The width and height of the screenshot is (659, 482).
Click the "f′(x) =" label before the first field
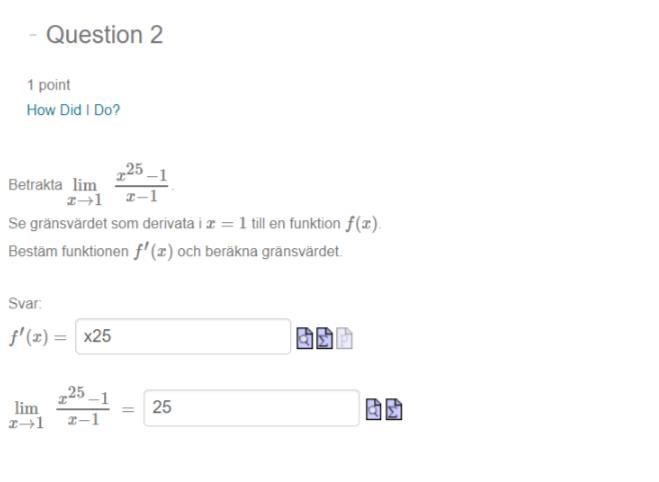coord(38,337)
